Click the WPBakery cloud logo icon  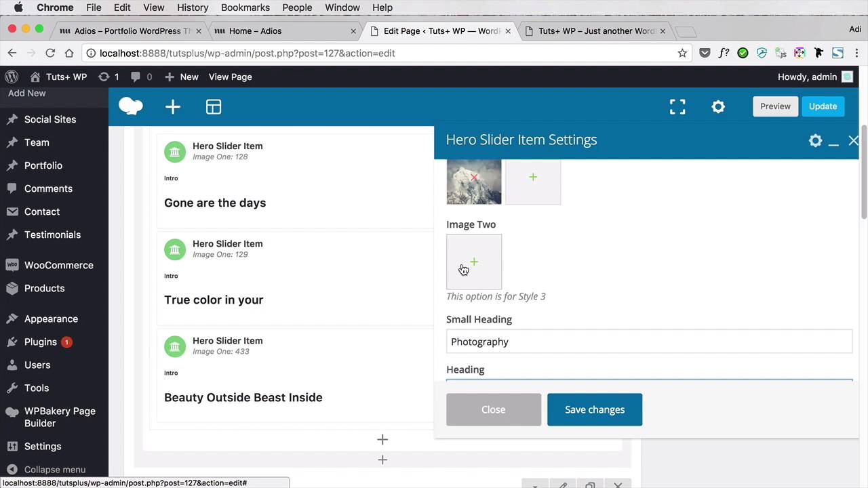pyautogui.click(x=131, y=106)
